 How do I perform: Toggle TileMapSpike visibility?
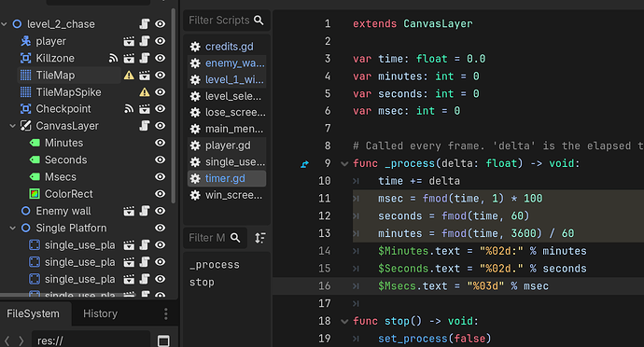tap(161, 92)
